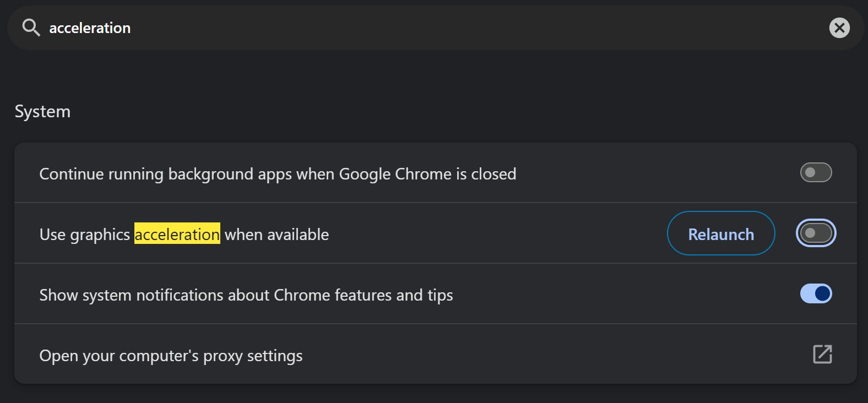Click the "System" section heading

point(42,112)
